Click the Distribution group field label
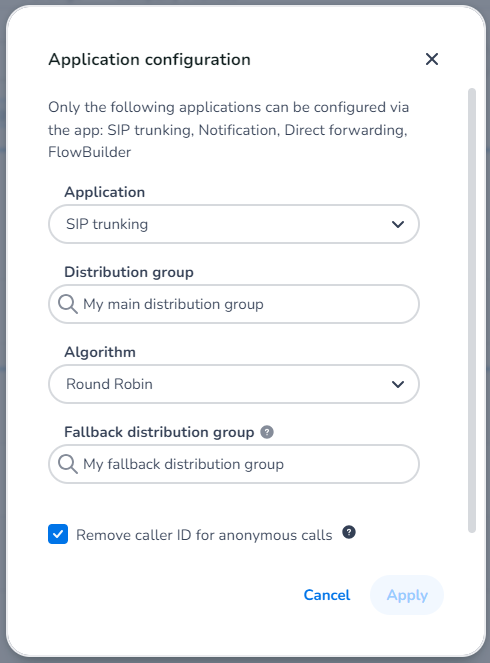This screenshot has width=490, height=663. coord(129,272)
